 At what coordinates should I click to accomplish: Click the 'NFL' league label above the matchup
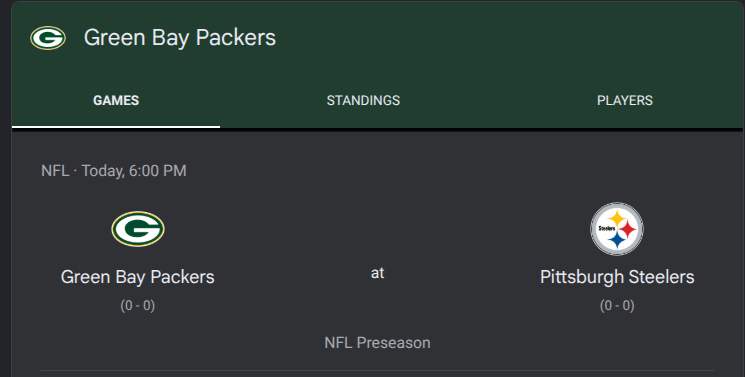pyautogui.click(x=55, y=170)
